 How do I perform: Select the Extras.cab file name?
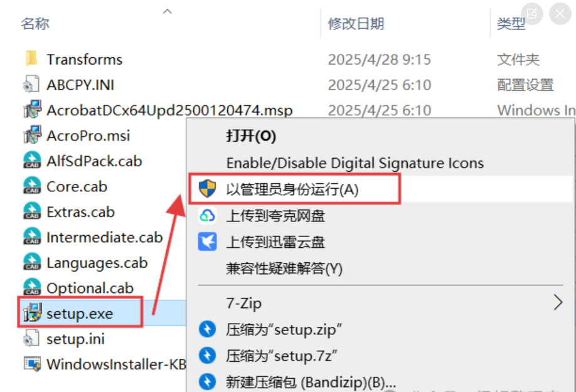[81, 212]
